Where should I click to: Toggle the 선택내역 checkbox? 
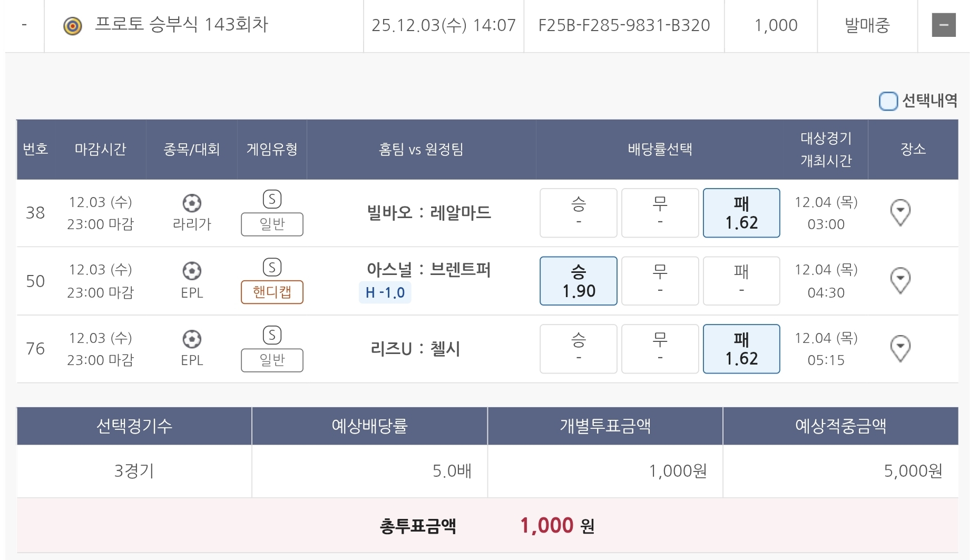(888, 101)
